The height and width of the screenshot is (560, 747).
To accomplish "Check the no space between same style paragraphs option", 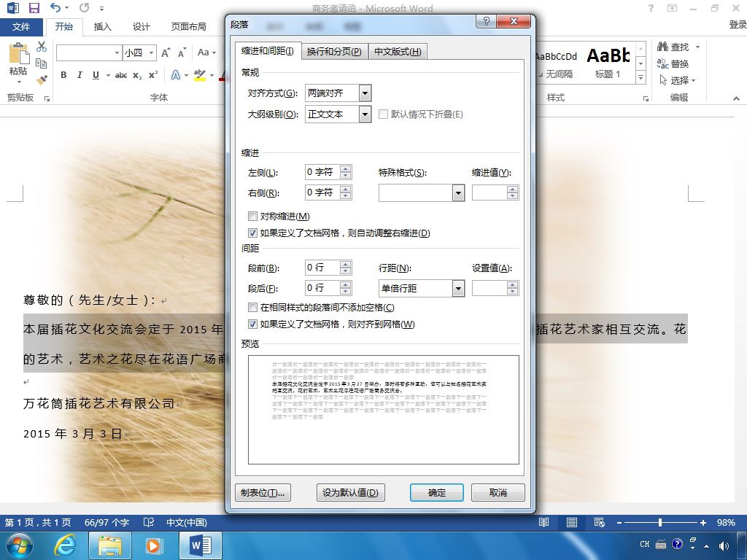I will coord(253,308).
